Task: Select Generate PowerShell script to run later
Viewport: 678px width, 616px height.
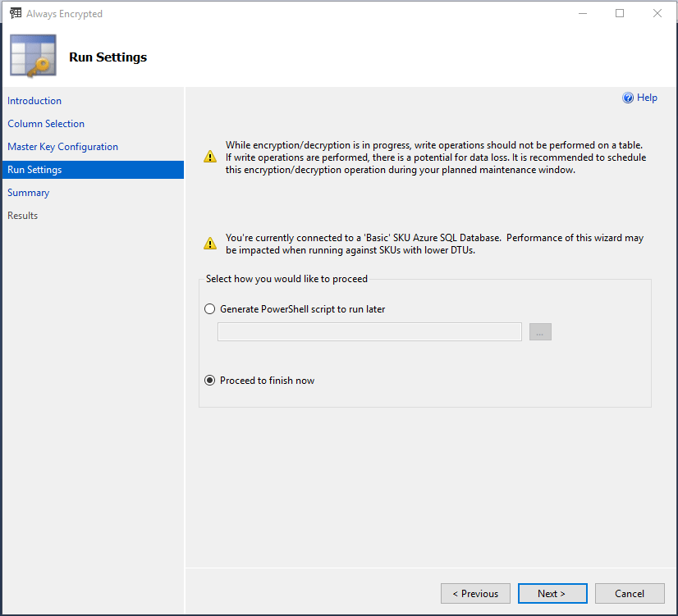Action: (x=210, y=309)
